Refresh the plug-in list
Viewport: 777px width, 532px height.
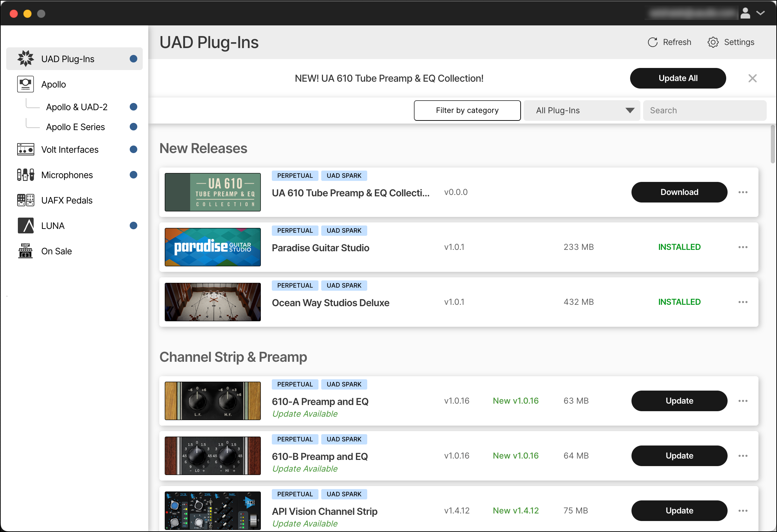[x=669, y=42]
